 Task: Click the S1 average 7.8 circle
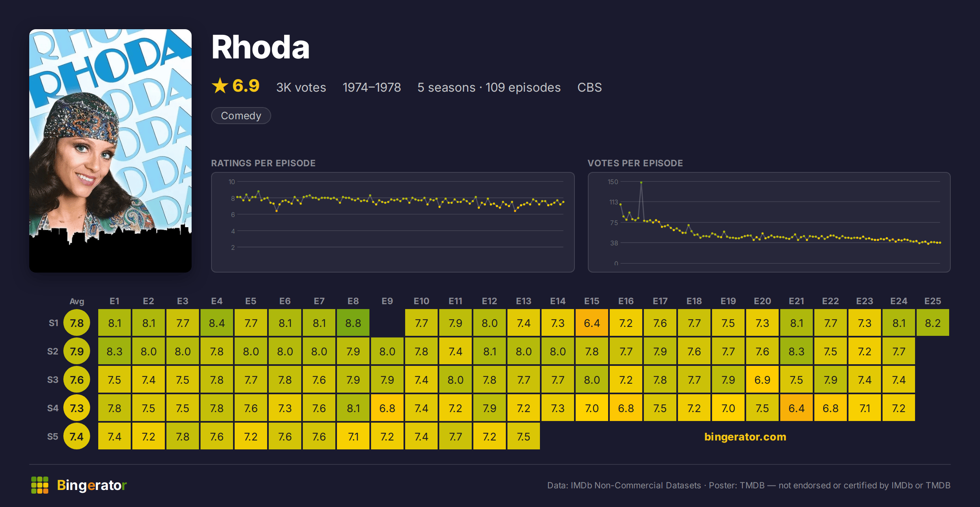coord(77,323)
